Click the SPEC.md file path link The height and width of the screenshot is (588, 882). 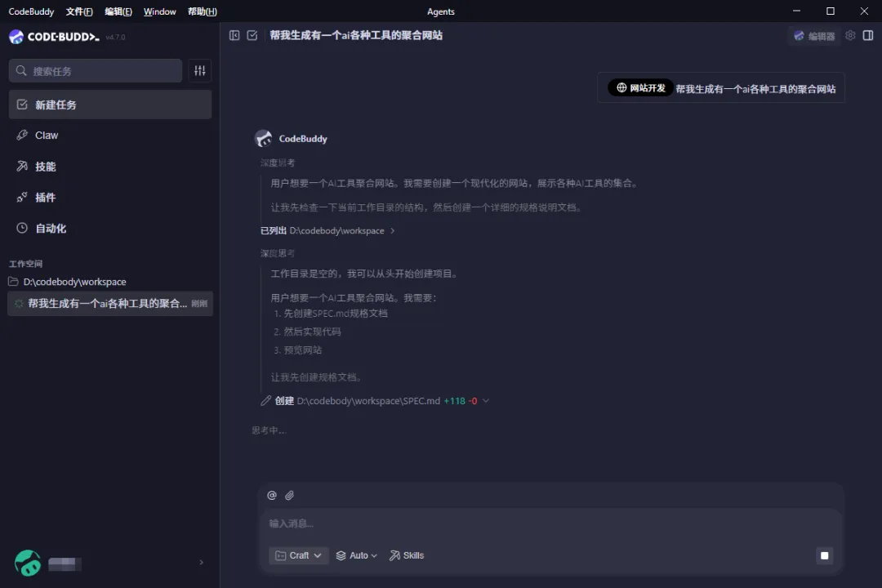coord(368,401)
